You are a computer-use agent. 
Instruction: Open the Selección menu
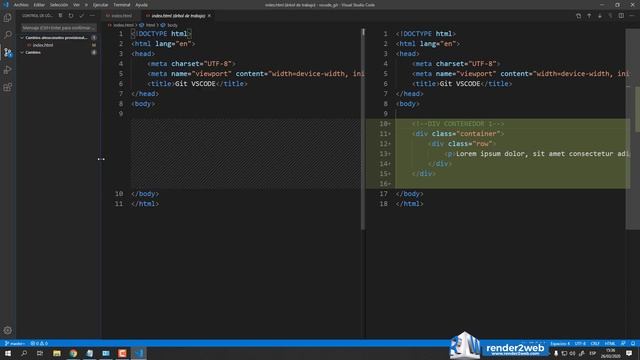tap(59, 5)
